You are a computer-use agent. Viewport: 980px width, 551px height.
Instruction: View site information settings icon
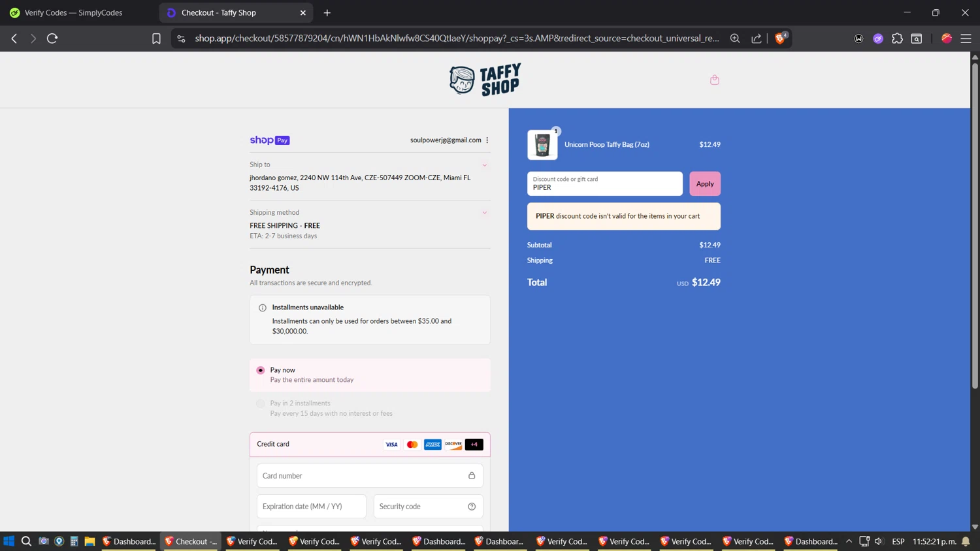[x=182, y=39]
